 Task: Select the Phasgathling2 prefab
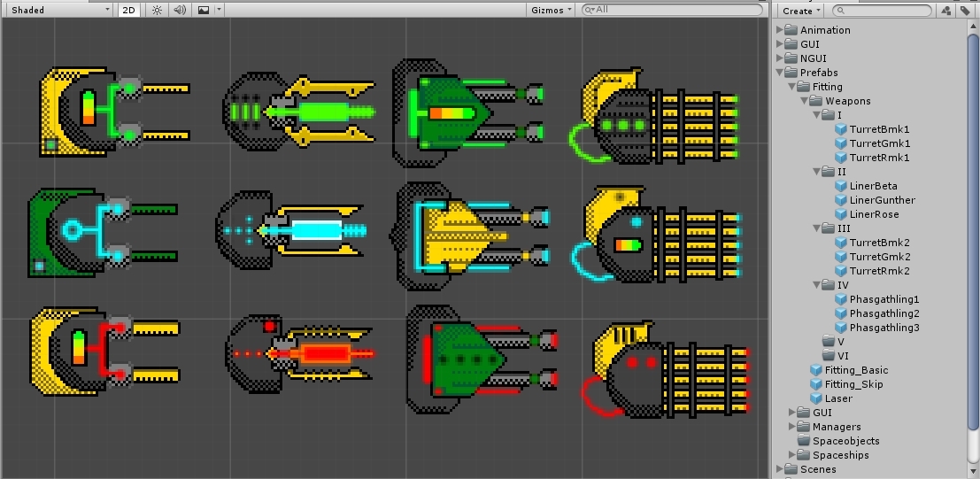(x=884, y=313)
